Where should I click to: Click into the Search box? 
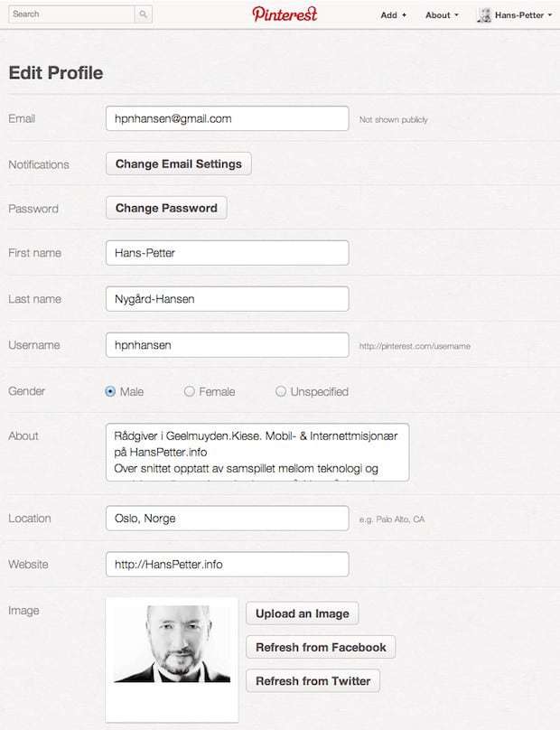[70, 14]
